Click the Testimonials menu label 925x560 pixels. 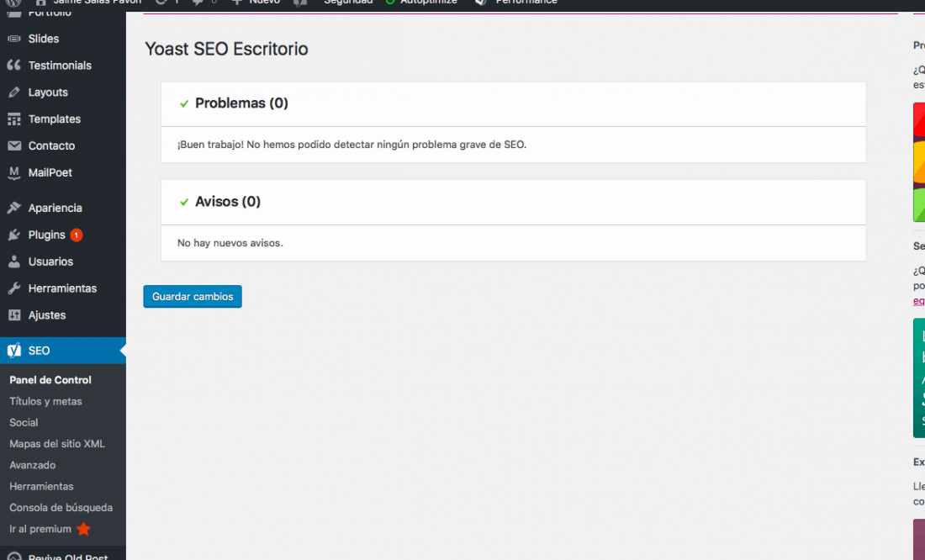click(x=60, y=66)
